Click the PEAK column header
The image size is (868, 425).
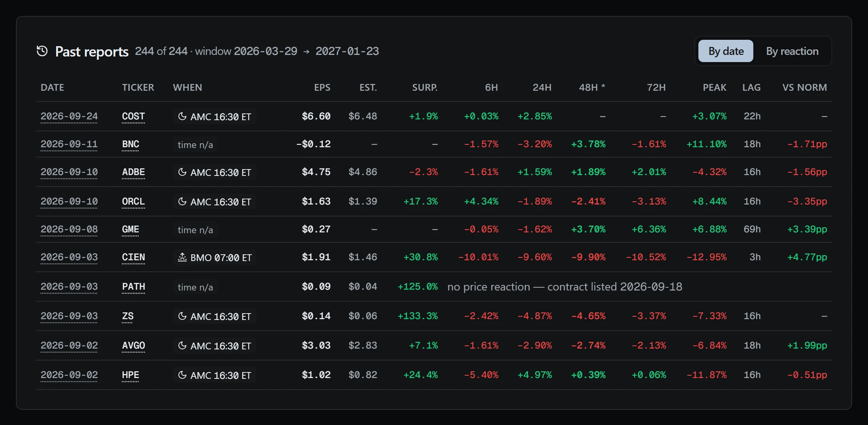pyautogui.click(x=715, y=88)
